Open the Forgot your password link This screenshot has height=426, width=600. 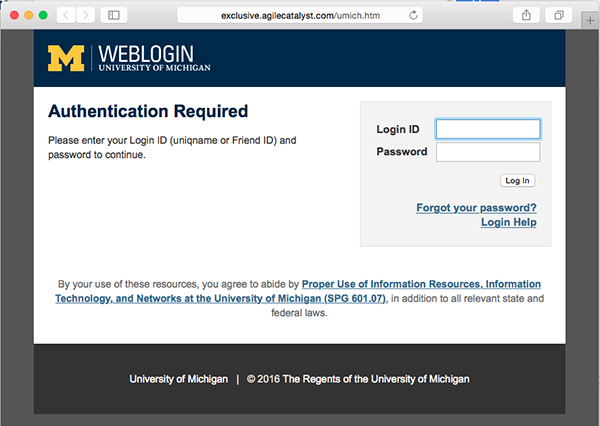476,207
